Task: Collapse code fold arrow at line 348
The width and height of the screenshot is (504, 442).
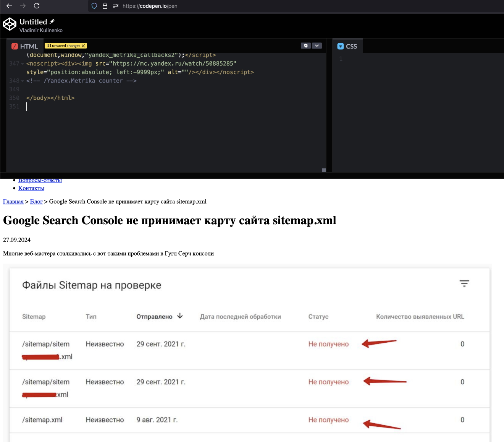Action: pos(23,81)
